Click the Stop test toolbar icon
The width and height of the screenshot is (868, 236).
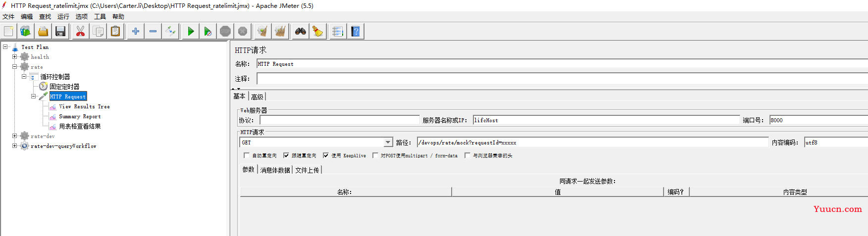click(225, 31)
